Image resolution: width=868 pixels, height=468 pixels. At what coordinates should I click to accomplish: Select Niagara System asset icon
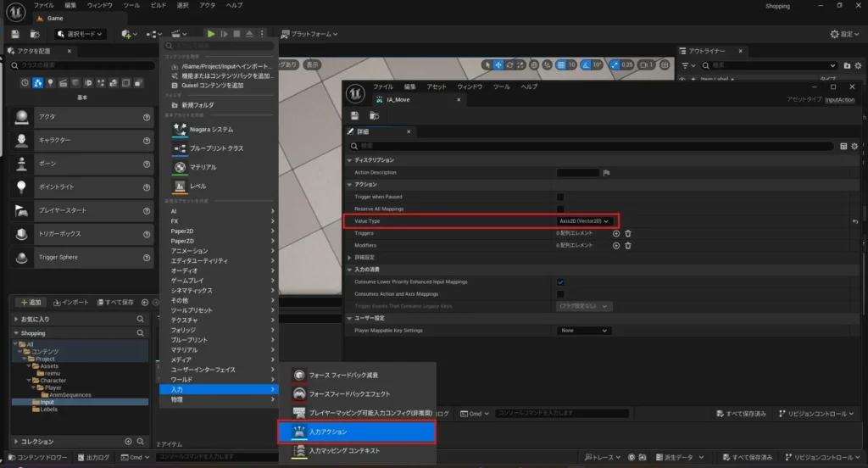tap(180, 130)
